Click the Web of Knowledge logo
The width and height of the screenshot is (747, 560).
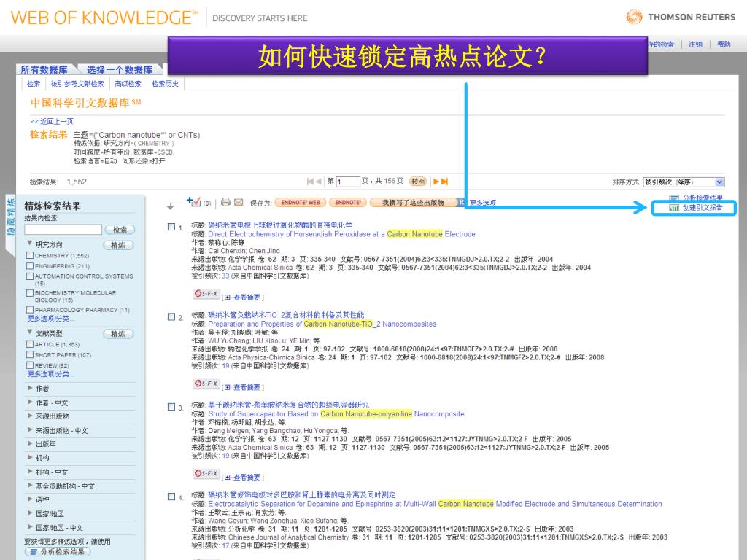[x=104, y=17]
